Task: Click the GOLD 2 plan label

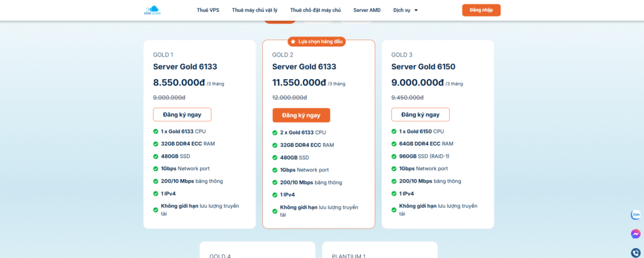Action: (x=282, y=55)
